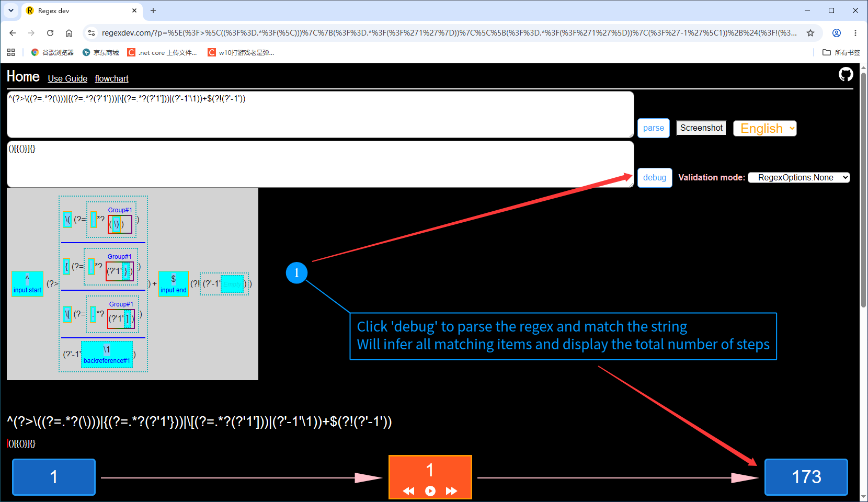
Task: Open the apps grid in bookmarks bar
Action: 11,52
